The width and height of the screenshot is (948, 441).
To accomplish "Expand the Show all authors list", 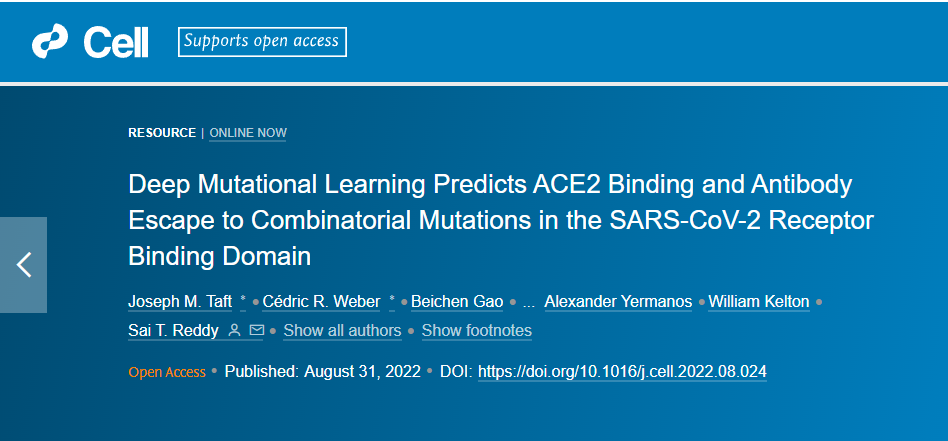I will (x=342, y=330).
